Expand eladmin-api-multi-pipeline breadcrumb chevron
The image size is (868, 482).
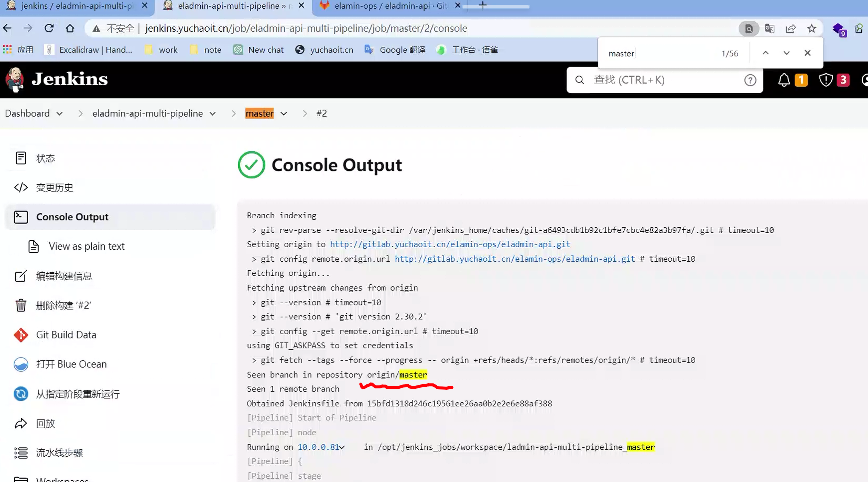click(213, 114)
